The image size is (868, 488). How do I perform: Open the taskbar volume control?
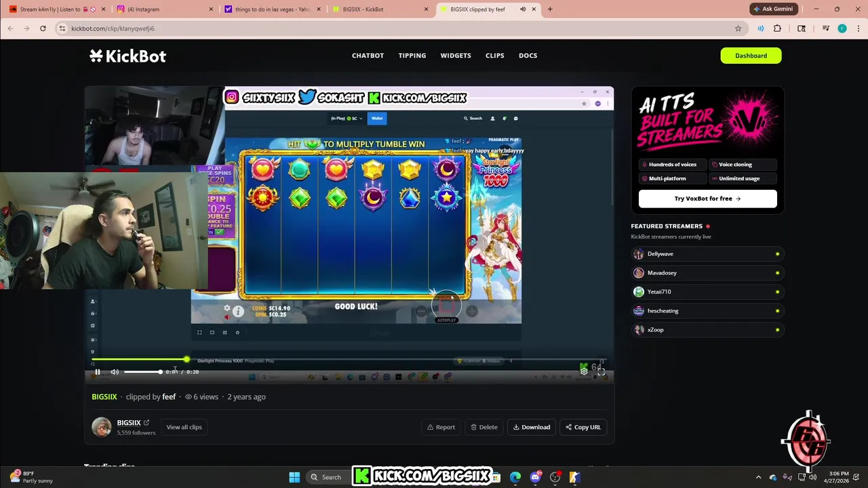click(x=814, y=477)
